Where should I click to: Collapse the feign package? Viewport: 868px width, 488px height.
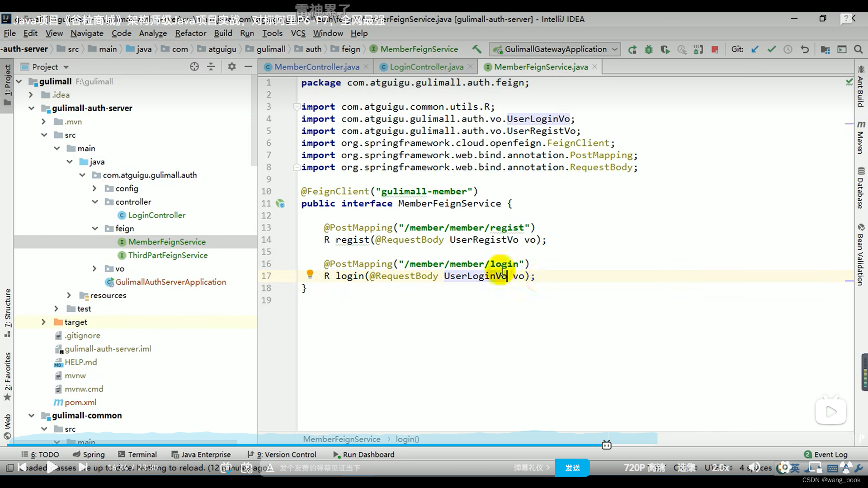point(95,229)
